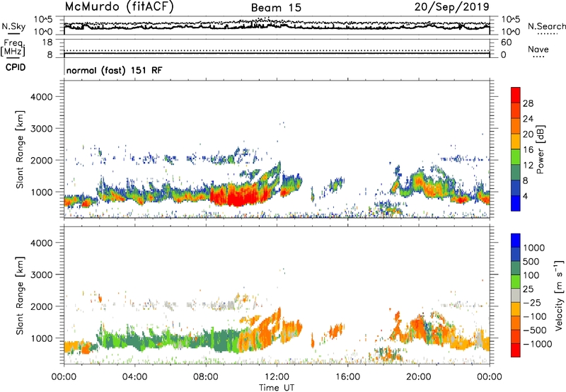Click the date "20/Sep/2019"

point(451,7)
